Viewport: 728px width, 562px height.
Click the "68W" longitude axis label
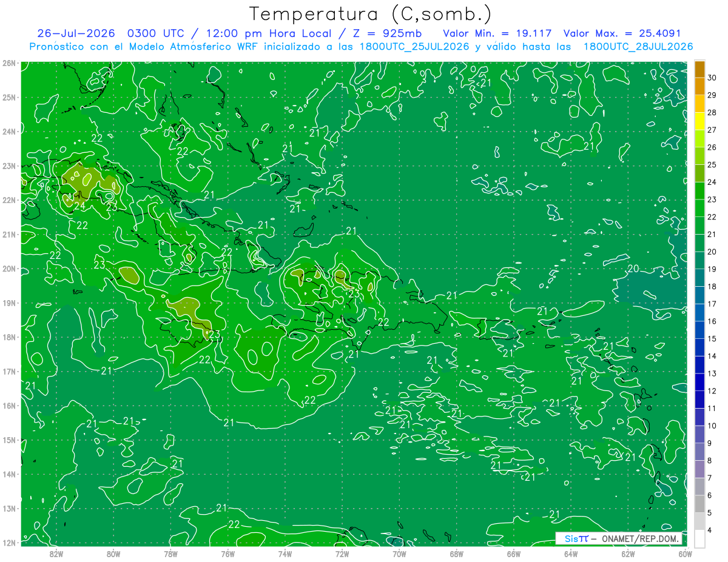coord(456,554)
